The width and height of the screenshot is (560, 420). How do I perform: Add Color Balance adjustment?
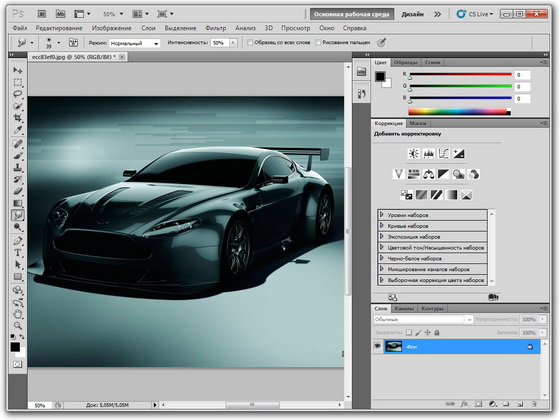[429, 174]
